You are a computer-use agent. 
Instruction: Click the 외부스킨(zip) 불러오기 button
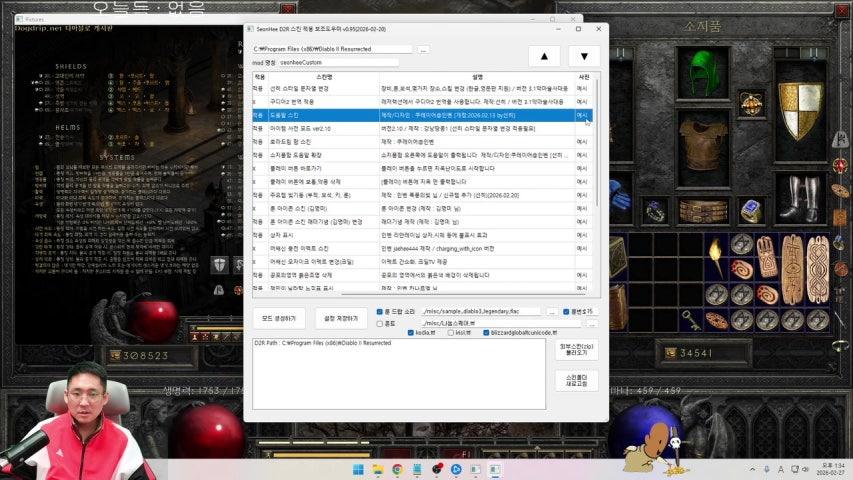[x=575, y=350]
